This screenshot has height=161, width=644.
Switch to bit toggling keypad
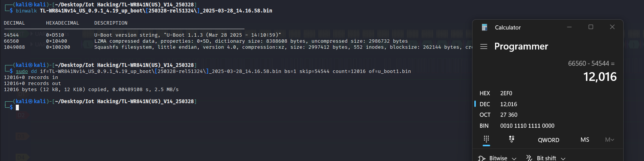pyautogui.click(x=512, y=139)
